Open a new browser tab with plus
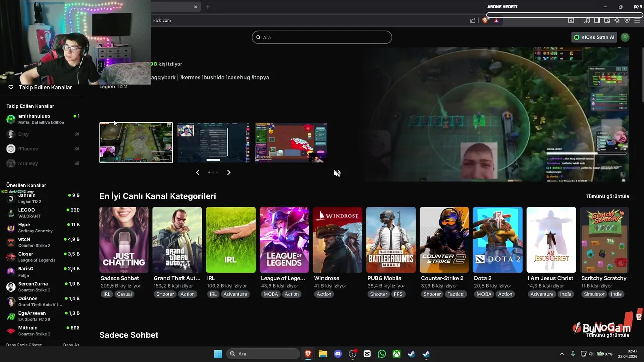The height and width of the screenshot is (362, 644). [x=208, y=7]
